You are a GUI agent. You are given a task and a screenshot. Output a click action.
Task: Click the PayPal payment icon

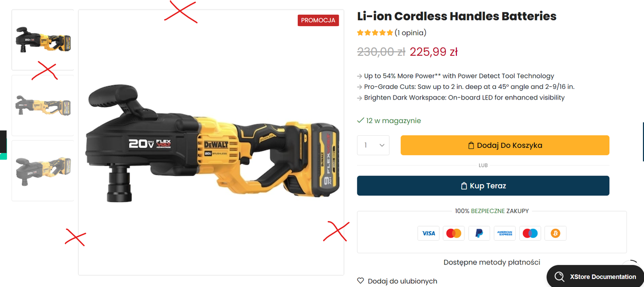point(479,233)
